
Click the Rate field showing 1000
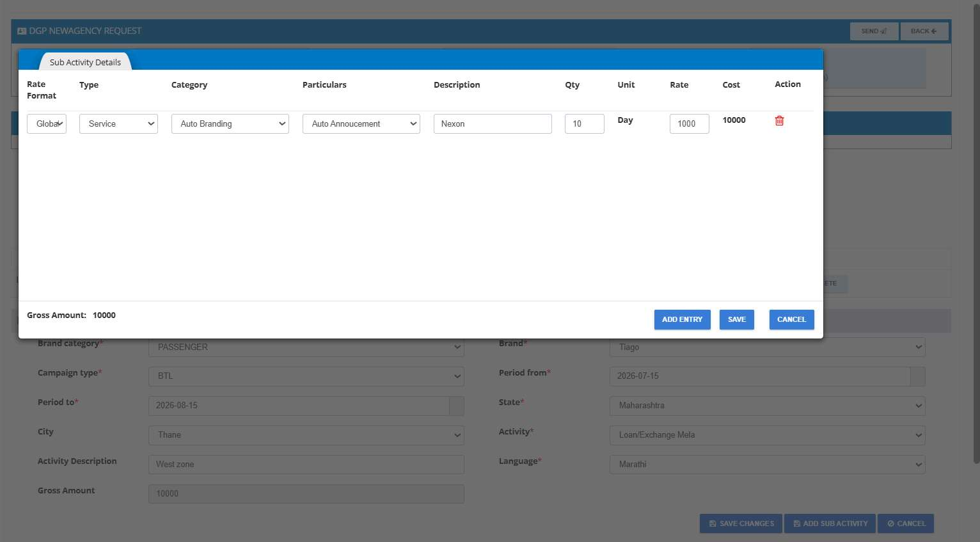tap(690, 124)
